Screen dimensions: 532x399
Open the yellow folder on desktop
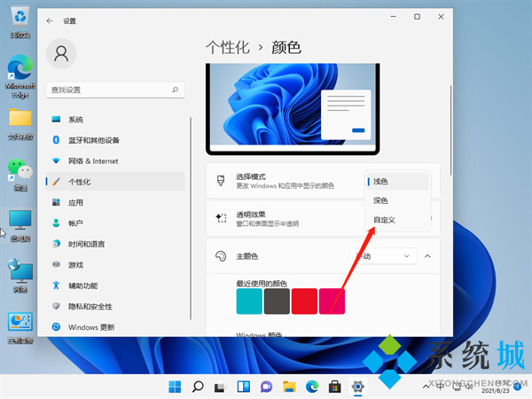pos(20,124)
